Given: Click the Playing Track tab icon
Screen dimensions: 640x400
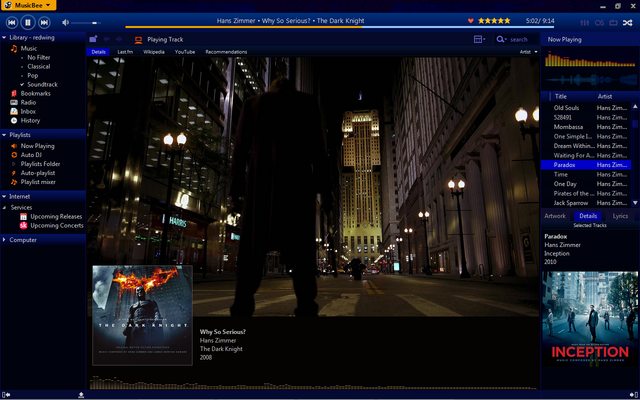Looking at the screenshot, I should [x=138, y=40].
